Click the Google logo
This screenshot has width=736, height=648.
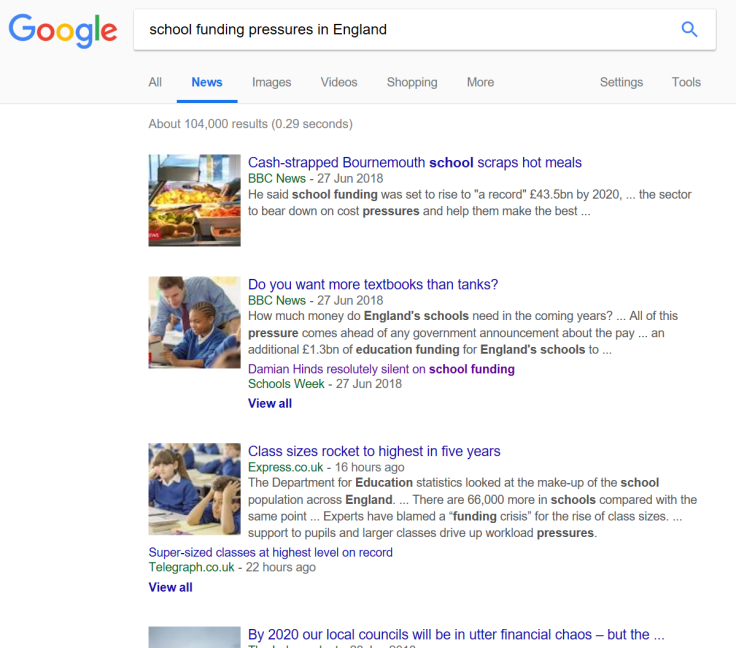[63, 30]
